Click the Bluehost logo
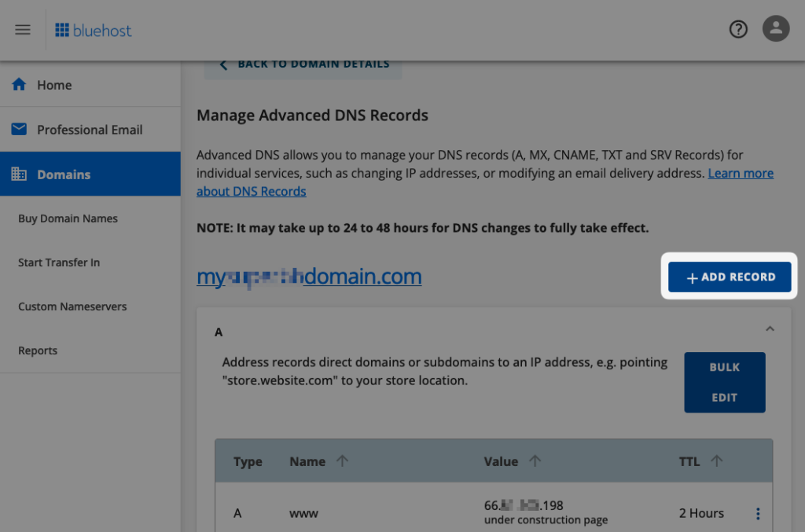 point(93,29)
